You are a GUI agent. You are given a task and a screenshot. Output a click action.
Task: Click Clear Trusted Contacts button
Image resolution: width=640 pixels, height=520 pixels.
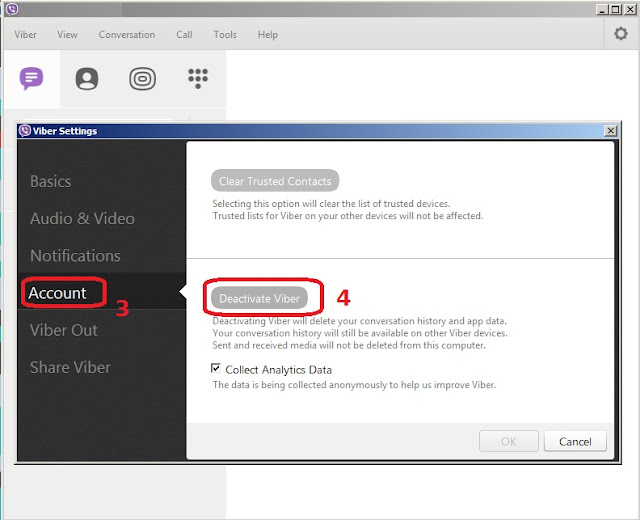pos(275,181)
